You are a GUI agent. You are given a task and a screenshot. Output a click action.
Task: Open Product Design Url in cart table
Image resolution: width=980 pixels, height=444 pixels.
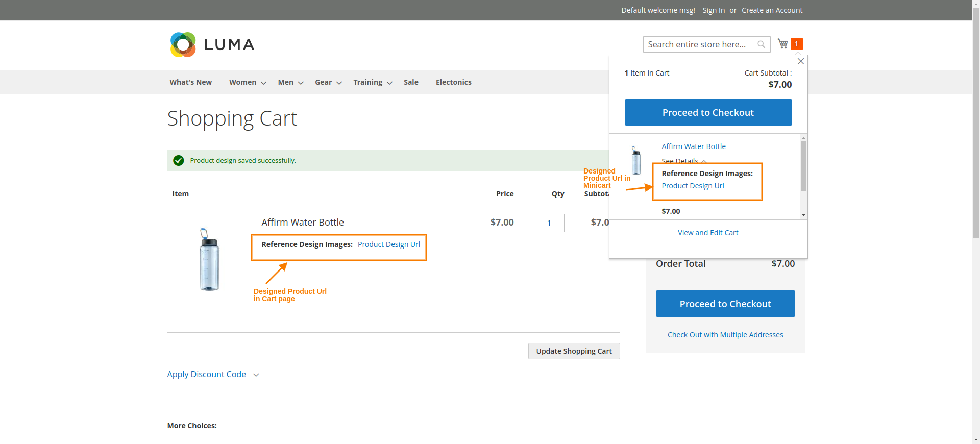pyautogui.click(x=389, y=244)
